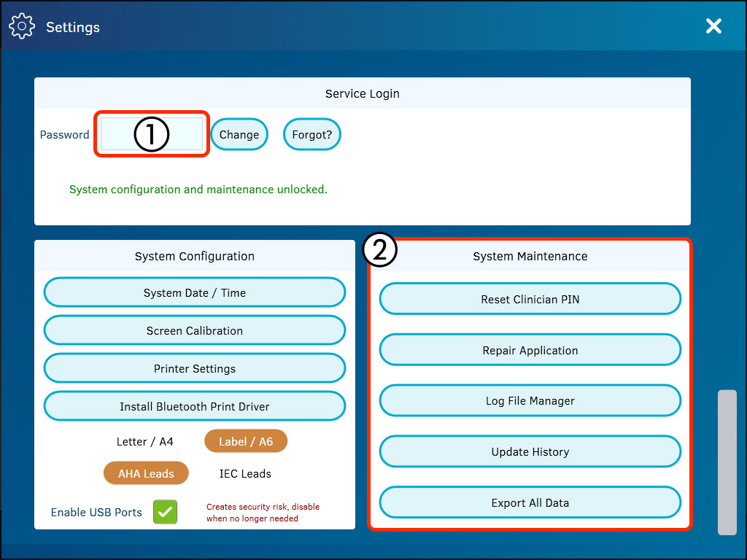This screenshot has width=747, height=560.
Task: Open Printer Settings
Action: [x=195, y=368]
